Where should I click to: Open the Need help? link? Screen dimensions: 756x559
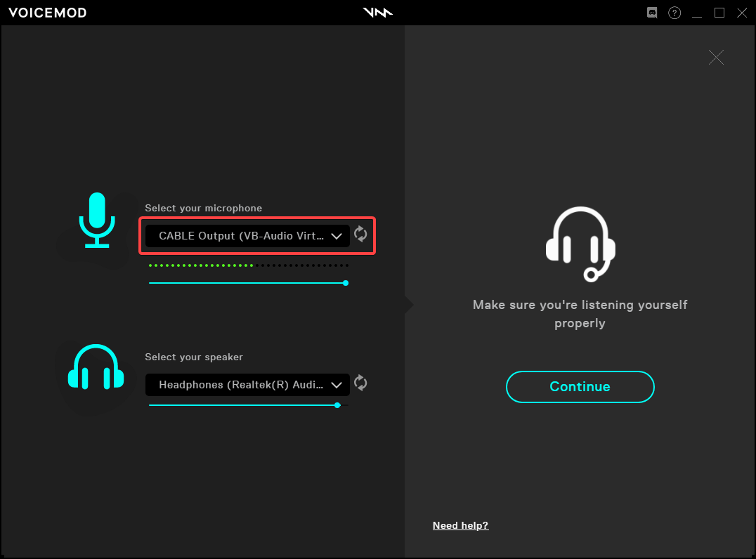click(x=460, y=525)
